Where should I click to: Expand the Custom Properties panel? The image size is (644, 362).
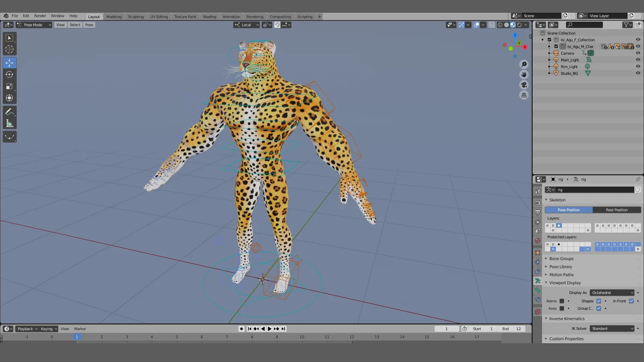tap(566, 339)
